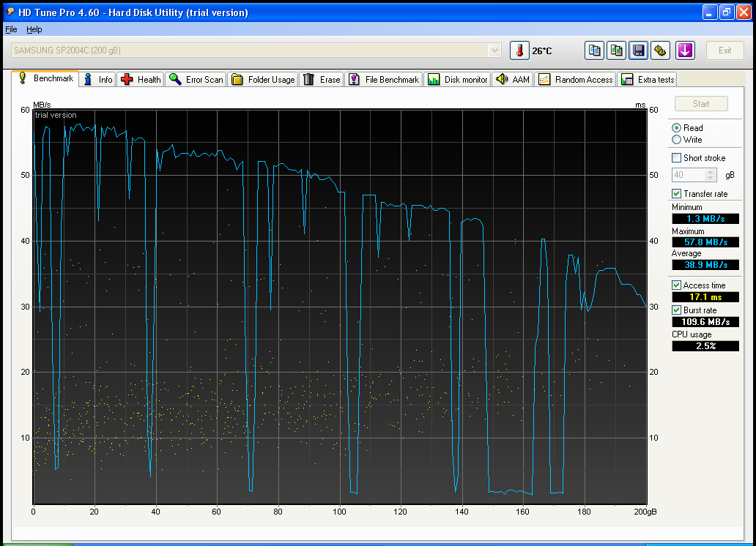
Task: Click the copy text to clipboard icon
Action: (595, 51)
